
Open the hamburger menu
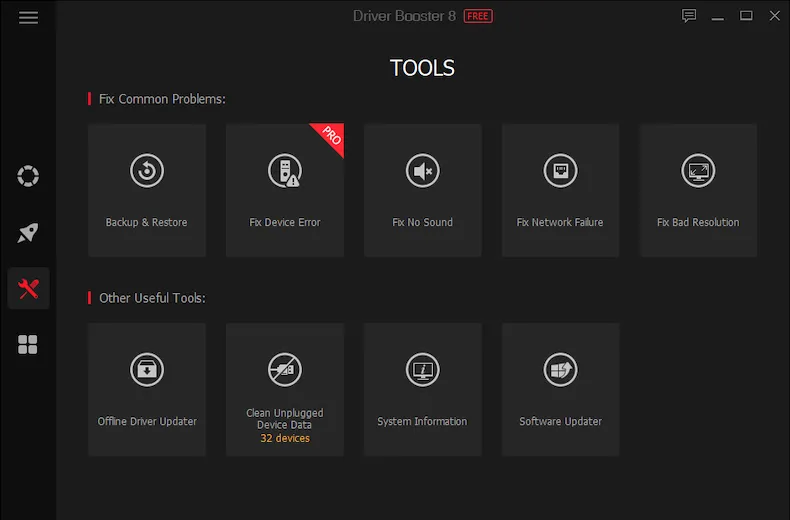tap(28, 18)
